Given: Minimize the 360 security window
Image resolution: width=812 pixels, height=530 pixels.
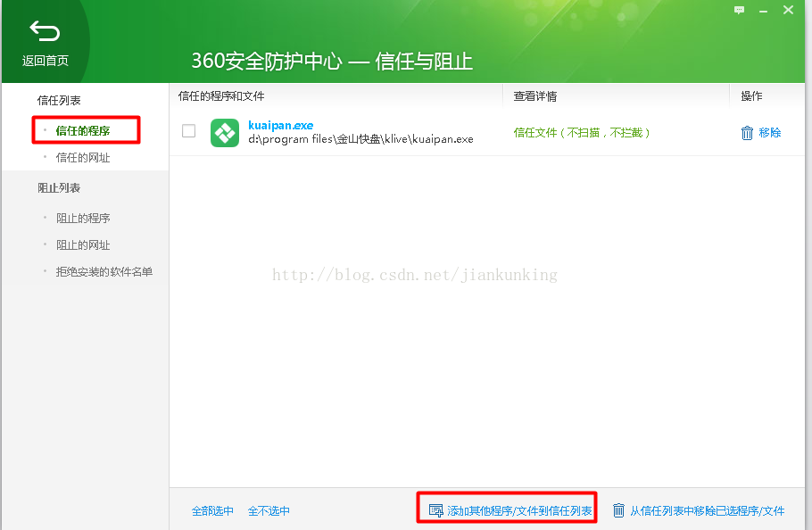Looking at the screenshot, I should 763,11.
